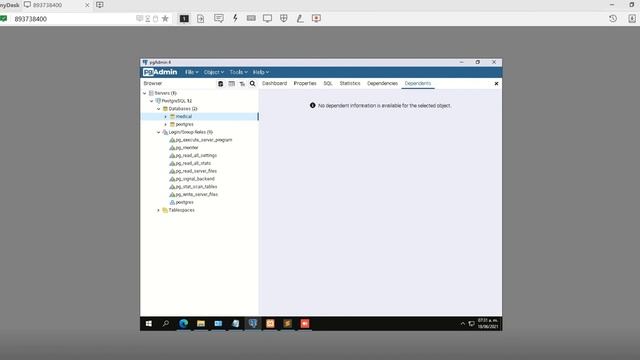Open the Tools menu in pgAdmin
The height and width of the screenshot is (360, 640).
coord(238,72)
